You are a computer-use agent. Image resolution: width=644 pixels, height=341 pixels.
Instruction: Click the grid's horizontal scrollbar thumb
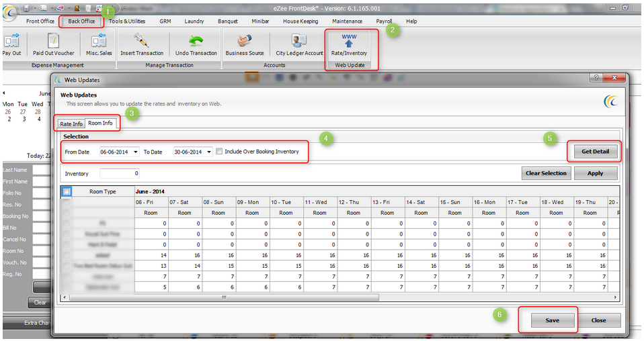(225, 297)
